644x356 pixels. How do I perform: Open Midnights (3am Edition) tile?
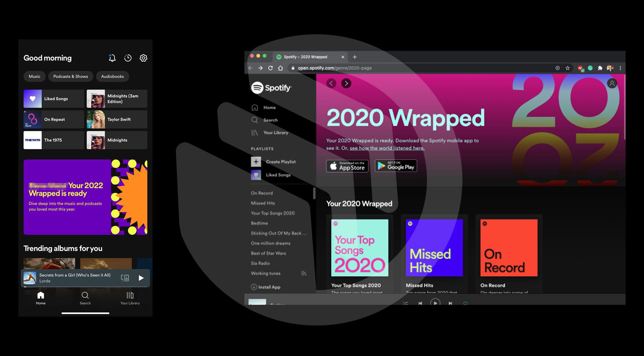click(117, 99)
